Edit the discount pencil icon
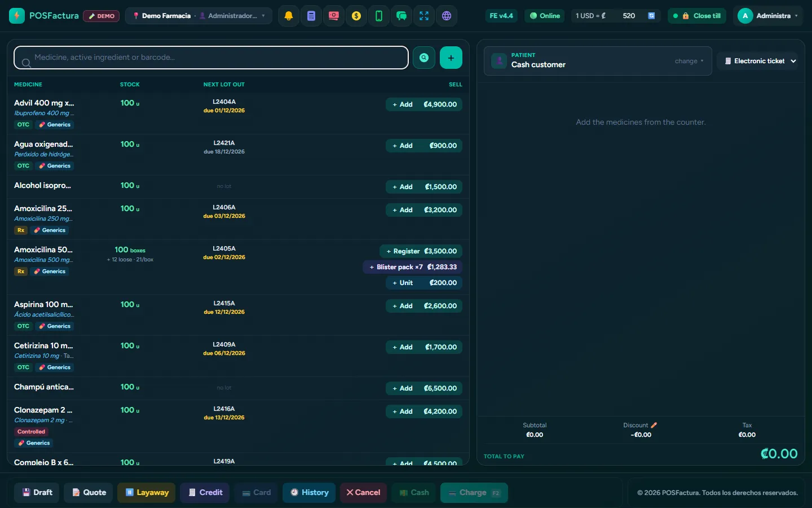812x508 pixels. tap(654, 425)
